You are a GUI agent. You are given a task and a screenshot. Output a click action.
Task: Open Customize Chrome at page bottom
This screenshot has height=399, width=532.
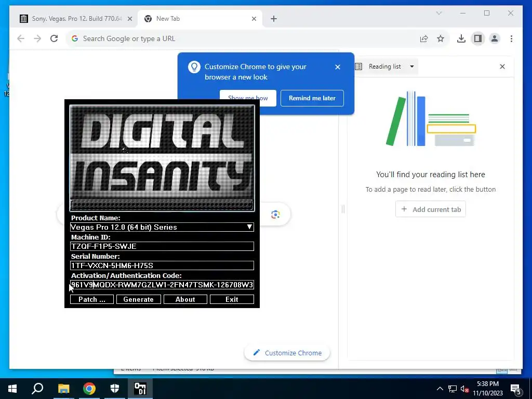(287, 353)
